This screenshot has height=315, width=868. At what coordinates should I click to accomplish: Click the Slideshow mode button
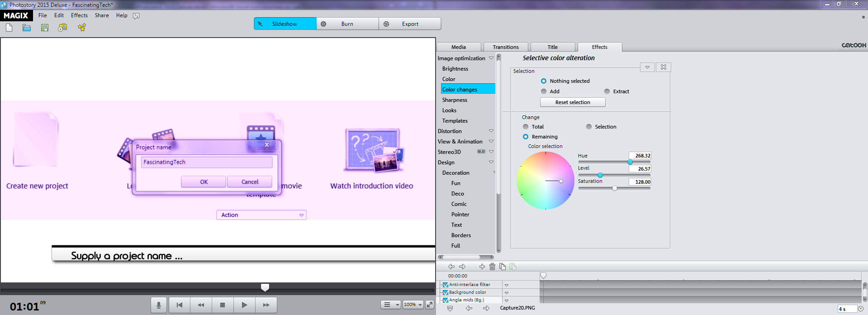pyautogui.click(x=285, y=24)
